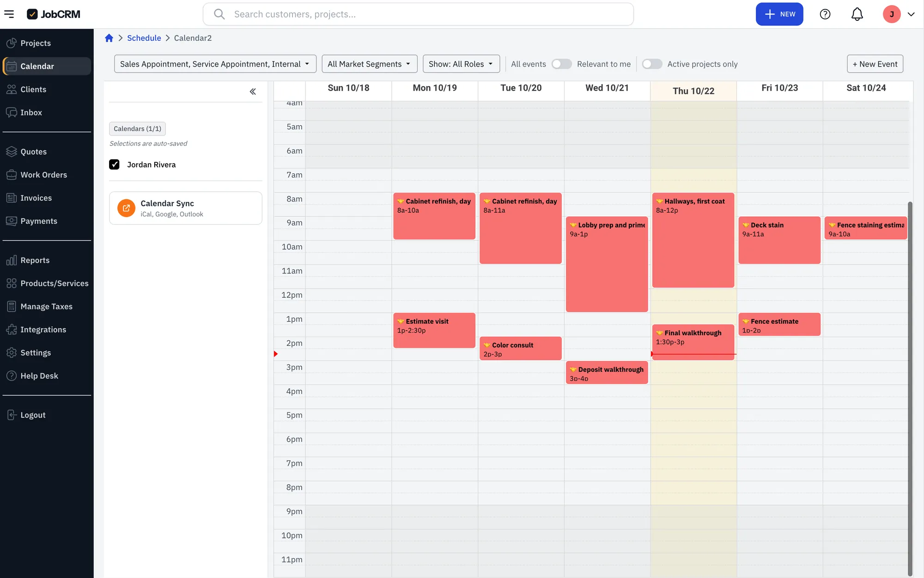Click the search magnifier icon
The width and height of the screenshot is (924, 578).
219,14
